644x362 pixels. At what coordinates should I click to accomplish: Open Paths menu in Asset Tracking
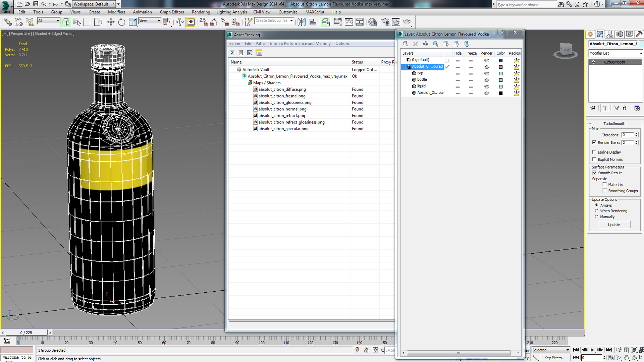(x=260, y=44)
